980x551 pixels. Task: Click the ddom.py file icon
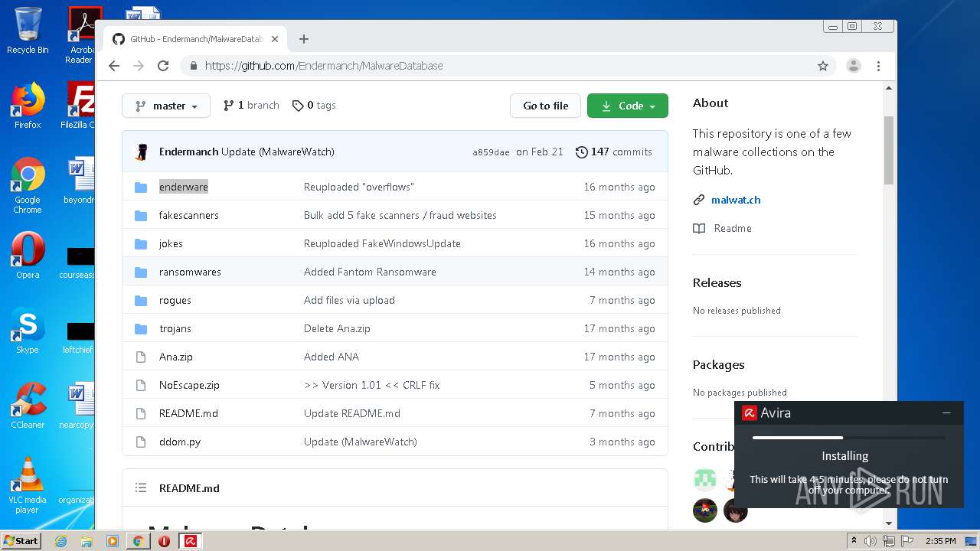coord(141,442)
